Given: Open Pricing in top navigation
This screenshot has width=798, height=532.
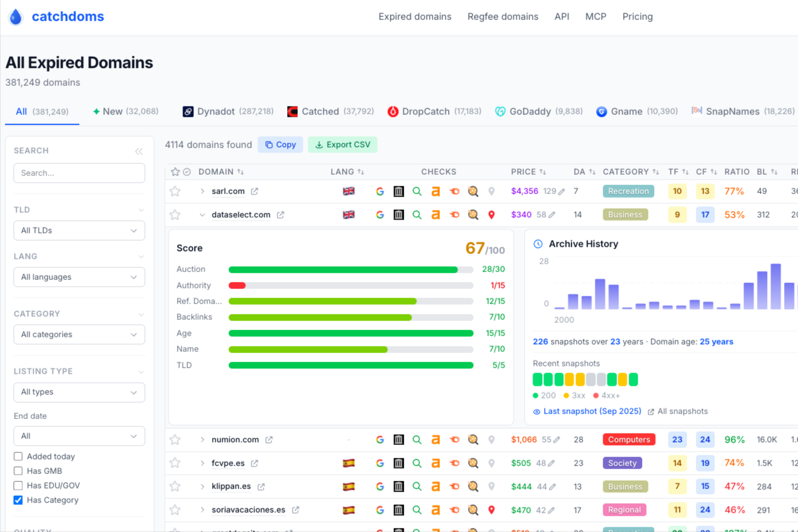Looking at the screenshot, I should point(638,16).
